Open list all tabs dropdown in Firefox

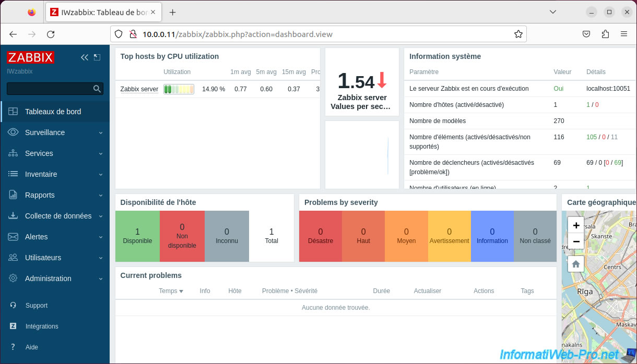[x=554, y=12]
